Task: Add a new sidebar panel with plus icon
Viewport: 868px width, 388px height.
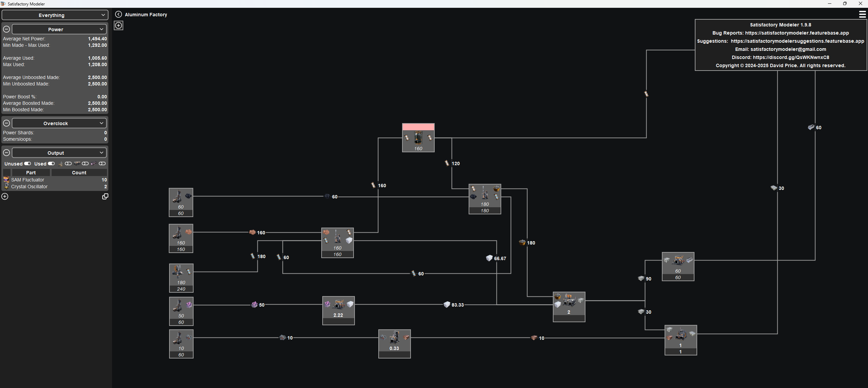Action: tap(5, 196)
